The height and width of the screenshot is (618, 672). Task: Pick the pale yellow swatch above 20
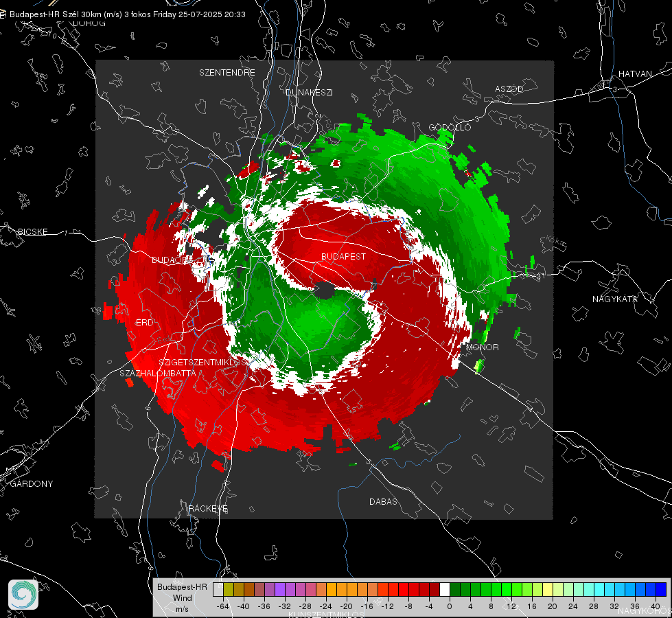[x=548, y=590]
